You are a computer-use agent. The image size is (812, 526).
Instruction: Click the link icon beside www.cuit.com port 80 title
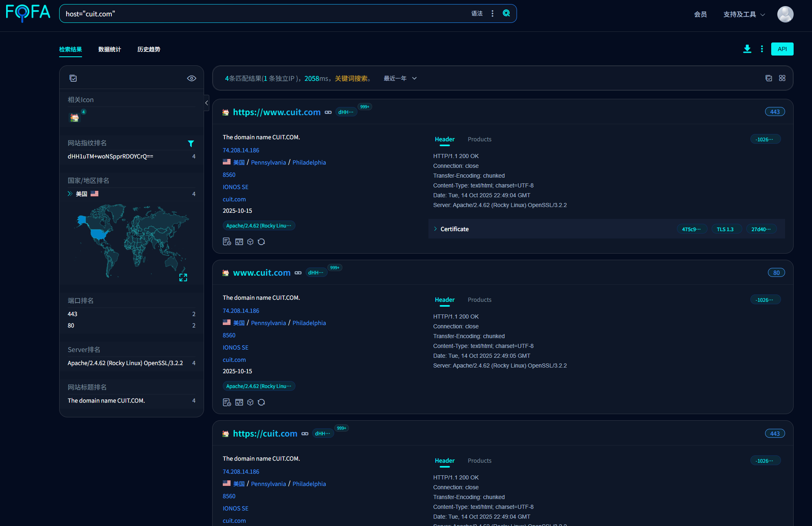coord(298,273)
